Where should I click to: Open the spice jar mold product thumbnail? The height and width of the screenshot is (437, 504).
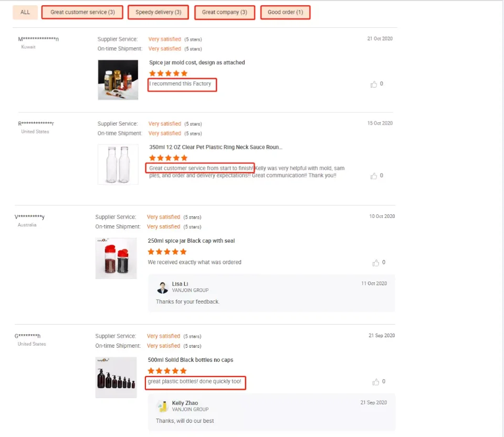pos(118,80)
